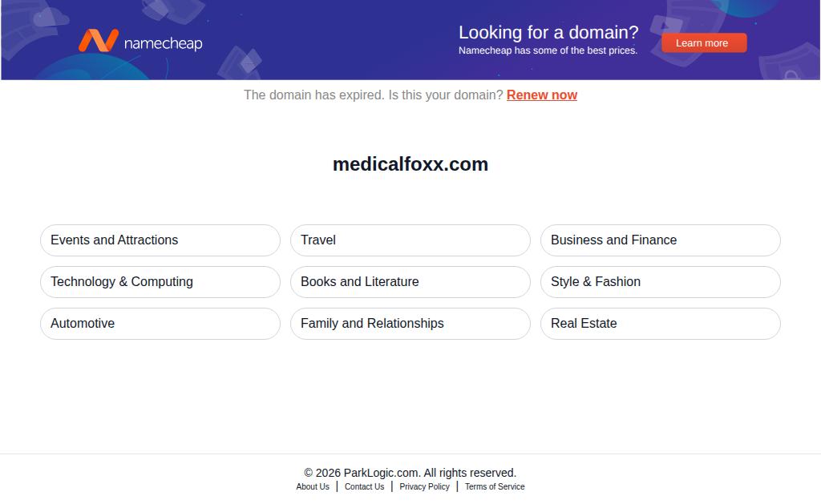821x504 pixels.
Task: Select the Travel category
Action: click(410, 240)
